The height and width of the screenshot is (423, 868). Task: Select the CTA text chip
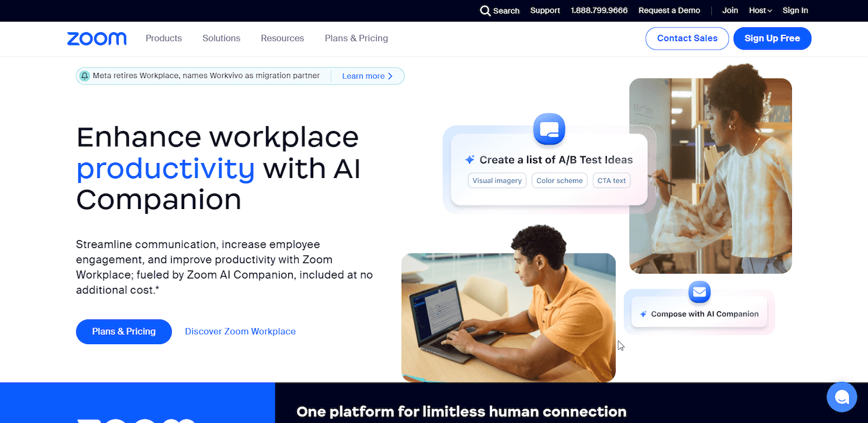pyautogui.click(x=612, y=180)
